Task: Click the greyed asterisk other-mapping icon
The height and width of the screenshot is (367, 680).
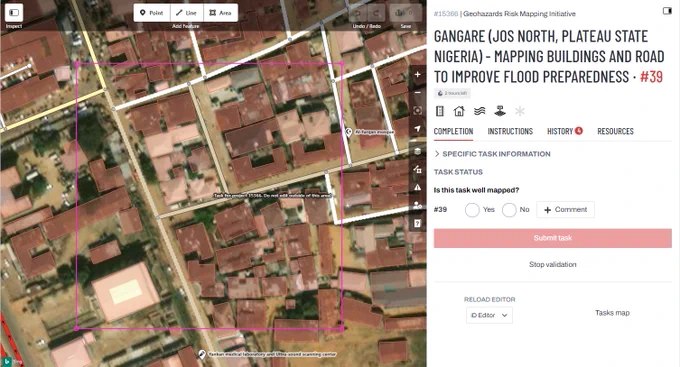Action: click(520, 111)
